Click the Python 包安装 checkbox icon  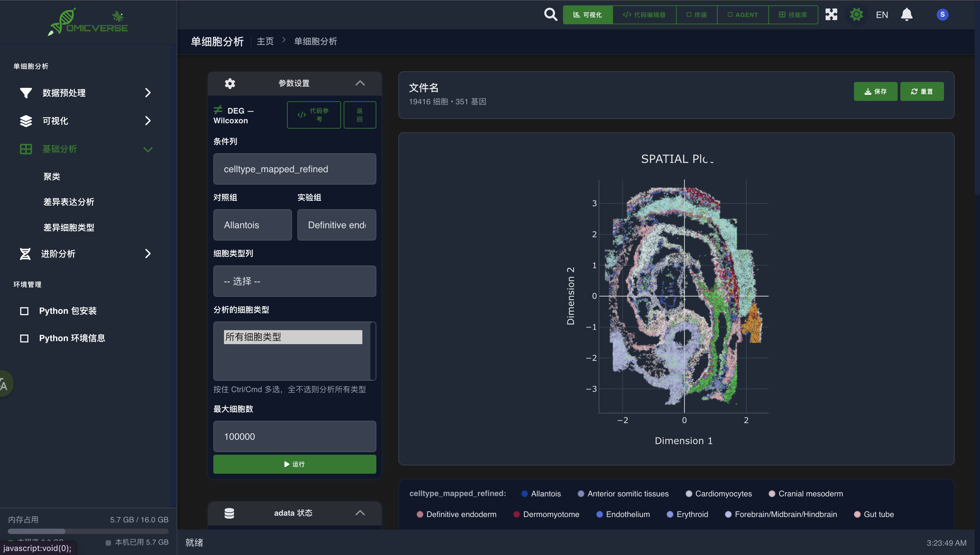(x=24, y=311)
